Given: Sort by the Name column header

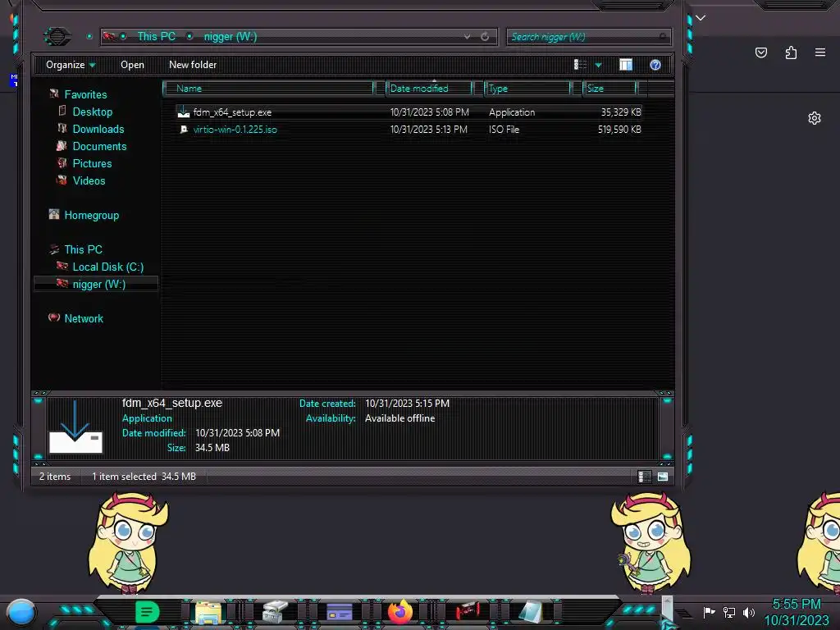Looking at the screenshot, I should (x=268, y=89).
